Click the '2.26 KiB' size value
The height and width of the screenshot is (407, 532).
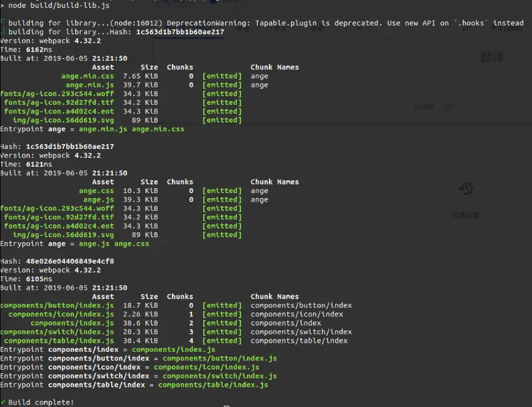point(141,314)
